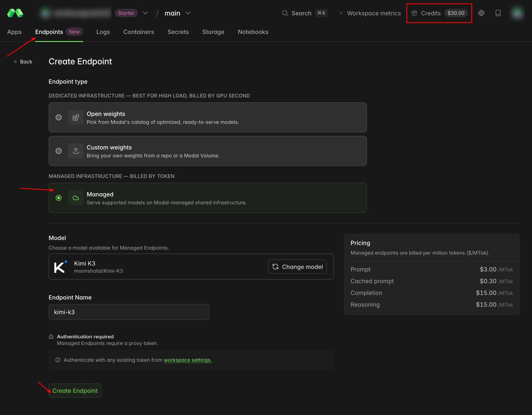This screenshot has width=532, height=415.
Task: Go to the Notebooks tab
Action: pos(253,32)
